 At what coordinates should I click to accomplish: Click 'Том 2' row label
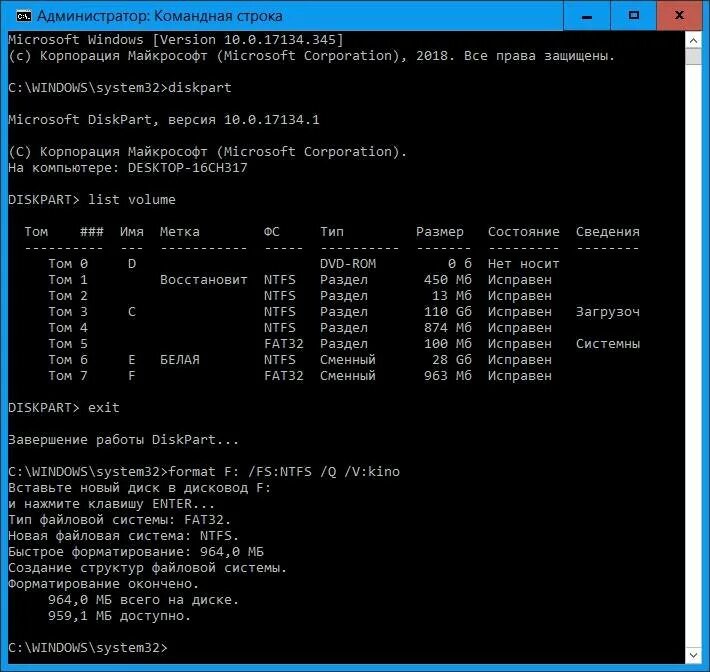pos(68,296)
